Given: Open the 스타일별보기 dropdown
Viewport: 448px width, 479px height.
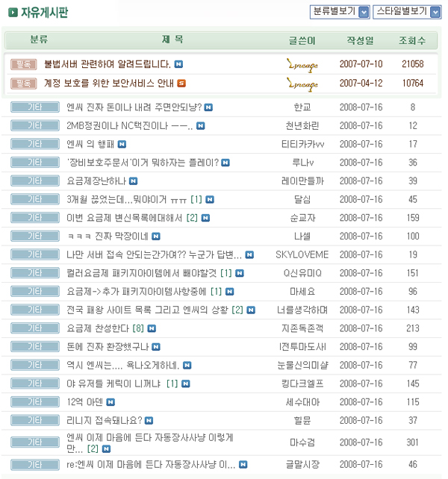Looking at the screenshot, I should coord(407,11).
